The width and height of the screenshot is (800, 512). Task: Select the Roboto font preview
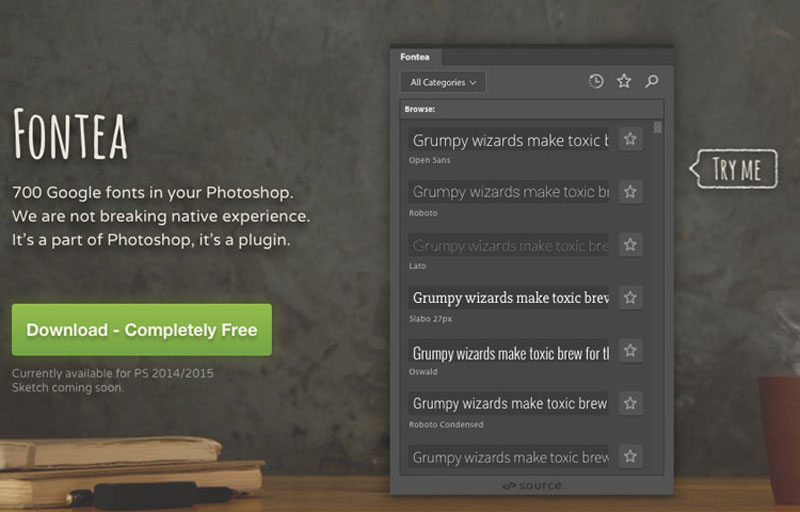point(509,192)
